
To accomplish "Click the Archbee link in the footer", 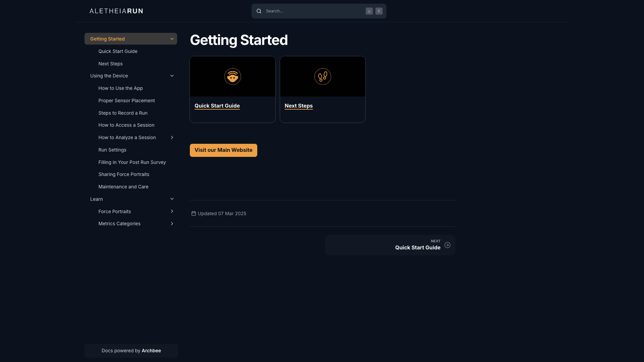I will (151, 351).
